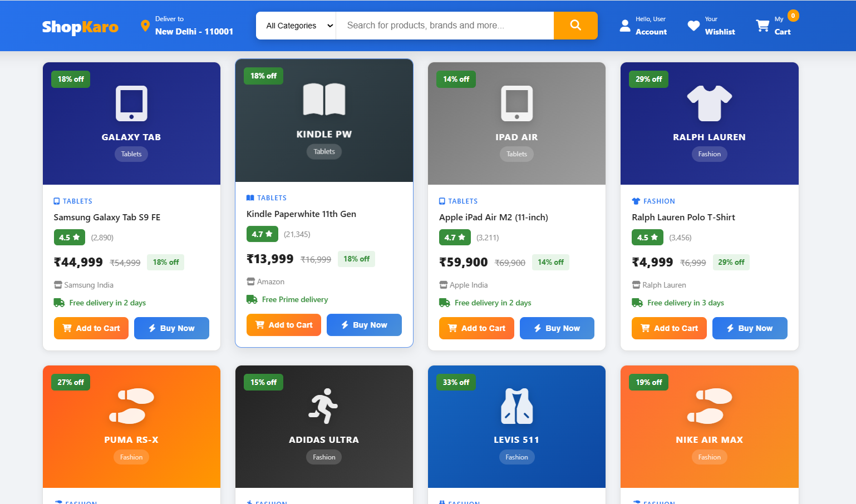Open Kindle Paperwhite 11th Gen title
Screen dimensions: 856x504
point(301,214)
